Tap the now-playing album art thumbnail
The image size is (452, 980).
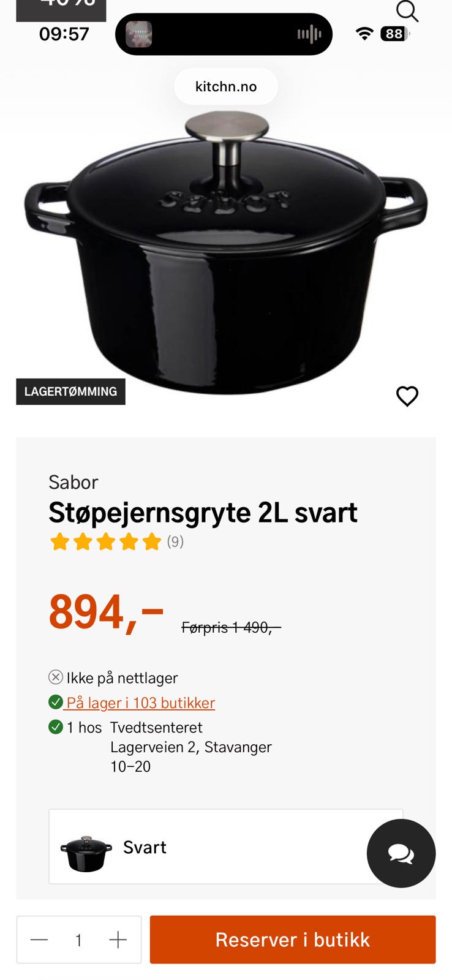[138, 34]
